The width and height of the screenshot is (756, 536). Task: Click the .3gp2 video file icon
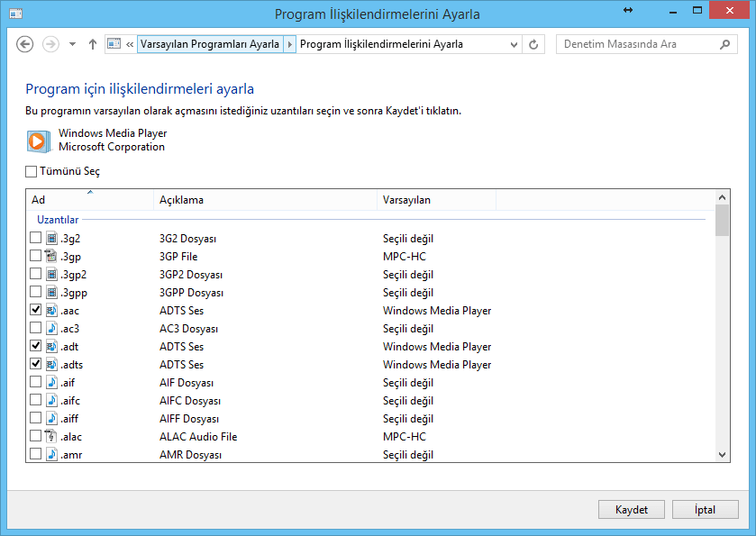click(51, 274)
